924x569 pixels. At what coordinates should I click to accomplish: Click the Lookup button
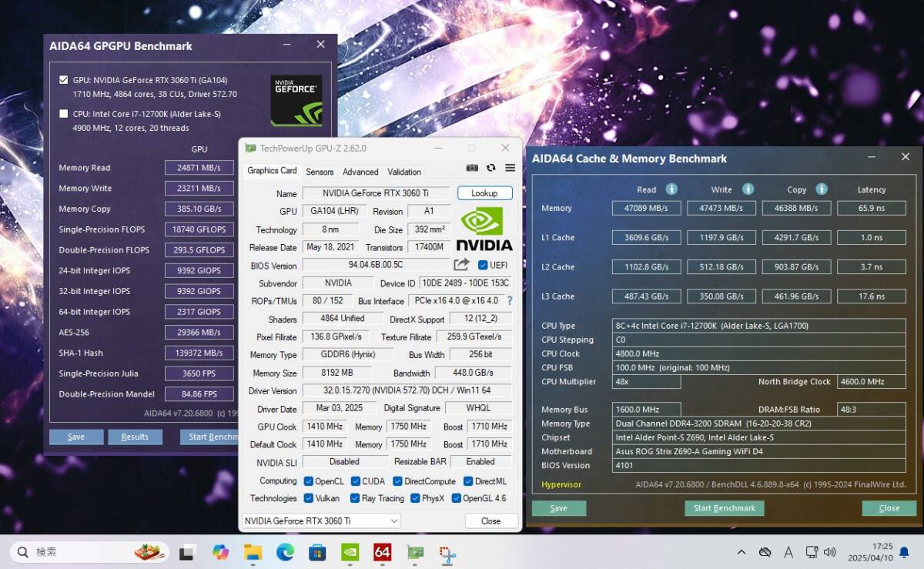click(x=484, y=193)
